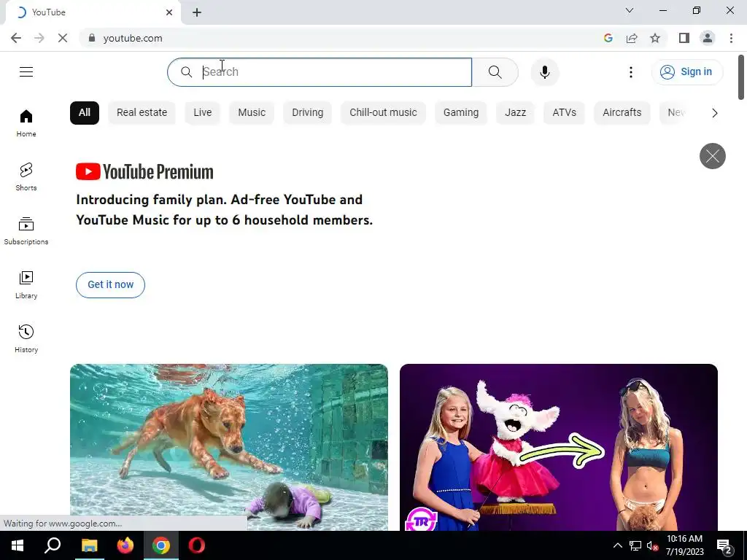Toggle the Chrome side panel

point(684,38)
